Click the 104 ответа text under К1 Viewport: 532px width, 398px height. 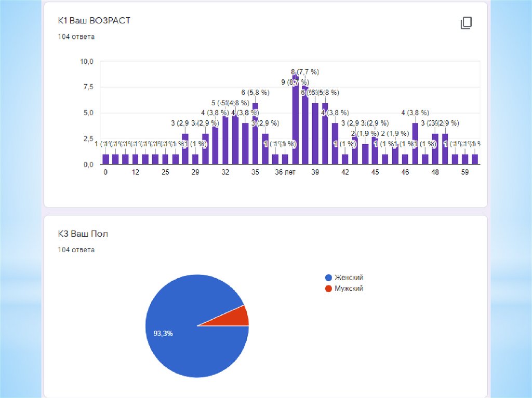[x=76, y=37]
